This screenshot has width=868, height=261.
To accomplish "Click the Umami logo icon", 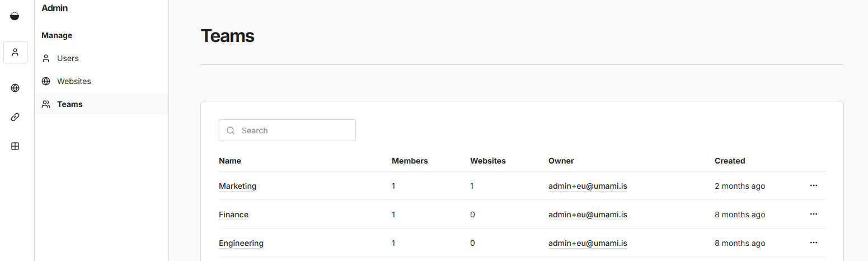I will [15, 16].
